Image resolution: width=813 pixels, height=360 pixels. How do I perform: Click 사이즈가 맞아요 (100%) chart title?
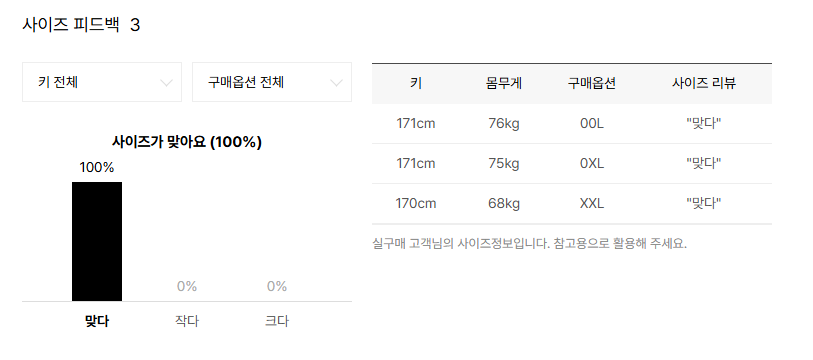point(187,142)
